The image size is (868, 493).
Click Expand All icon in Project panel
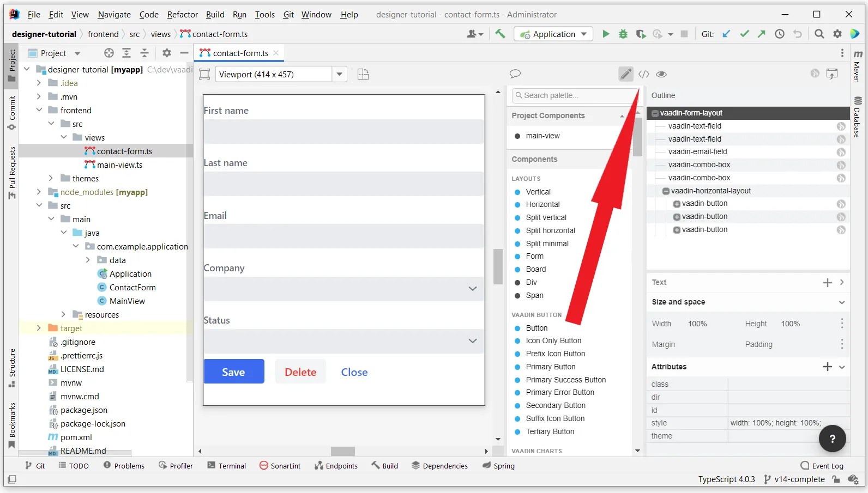[x=126, y=53]
